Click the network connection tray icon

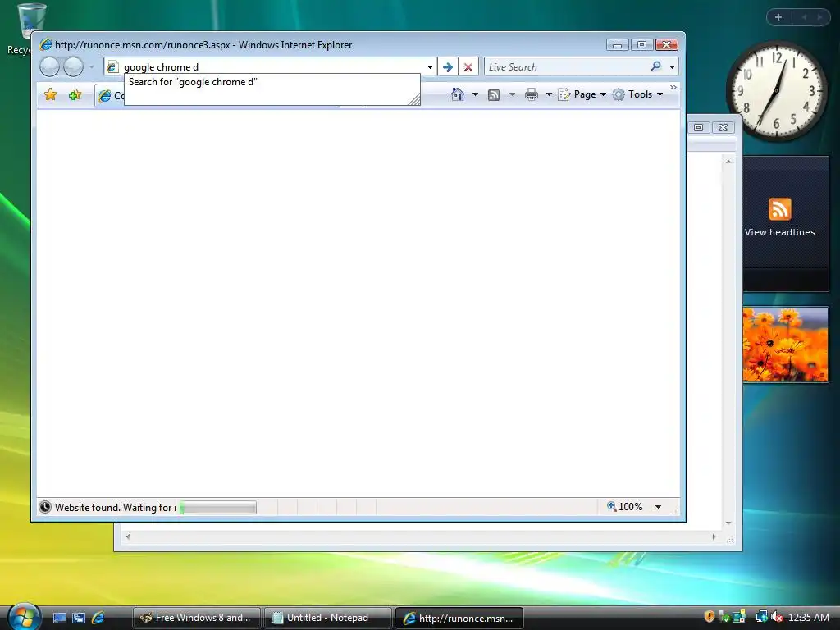(761, 617)
